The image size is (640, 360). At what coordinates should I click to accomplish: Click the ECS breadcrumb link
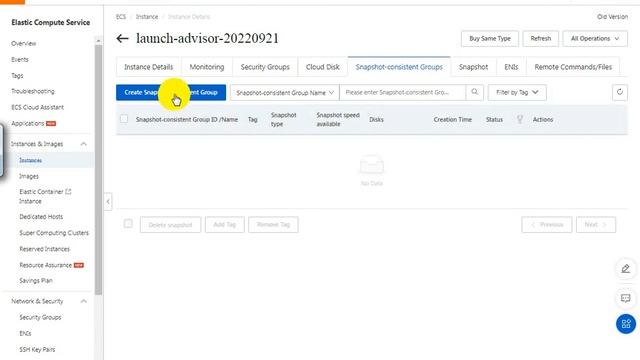point(121,17)
